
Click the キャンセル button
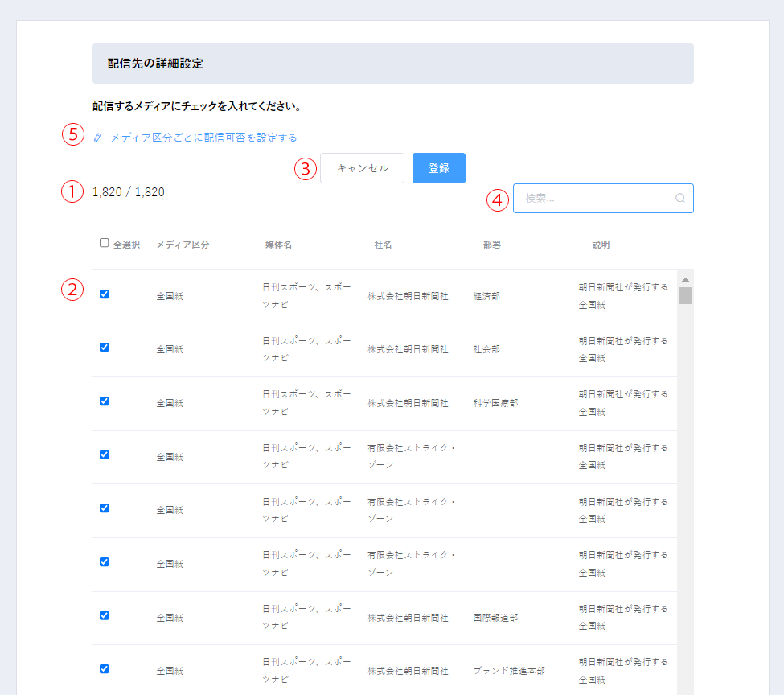(362, 168)
